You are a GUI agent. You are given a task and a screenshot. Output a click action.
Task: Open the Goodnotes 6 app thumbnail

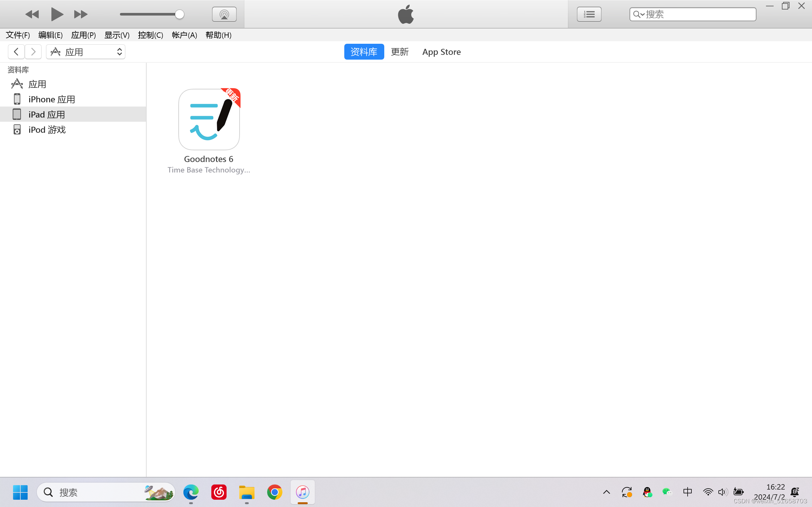(x=209, y=119)
